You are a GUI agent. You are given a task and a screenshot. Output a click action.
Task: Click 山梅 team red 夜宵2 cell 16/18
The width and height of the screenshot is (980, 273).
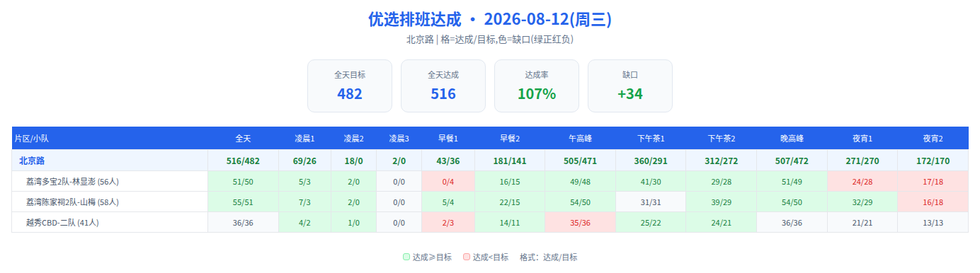click(933, 202)
